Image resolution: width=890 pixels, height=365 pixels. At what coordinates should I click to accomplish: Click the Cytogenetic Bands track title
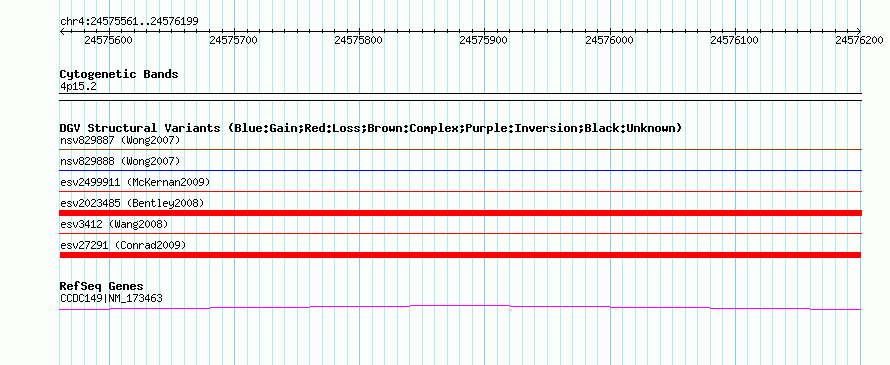119,74
